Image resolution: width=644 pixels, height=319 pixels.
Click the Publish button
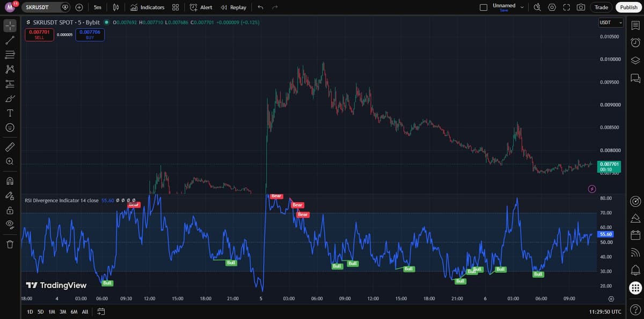629,8
